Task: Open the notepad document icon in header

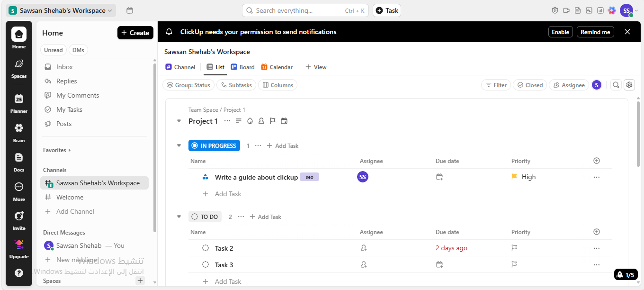Action: tap(578, 10)
